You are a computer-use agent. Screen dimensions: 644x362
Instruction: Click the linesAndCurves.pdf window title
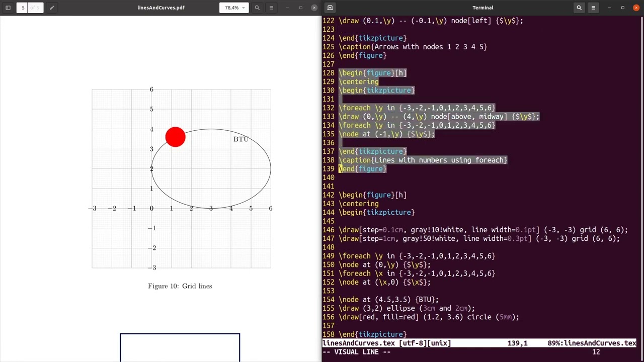pos(161,8)
